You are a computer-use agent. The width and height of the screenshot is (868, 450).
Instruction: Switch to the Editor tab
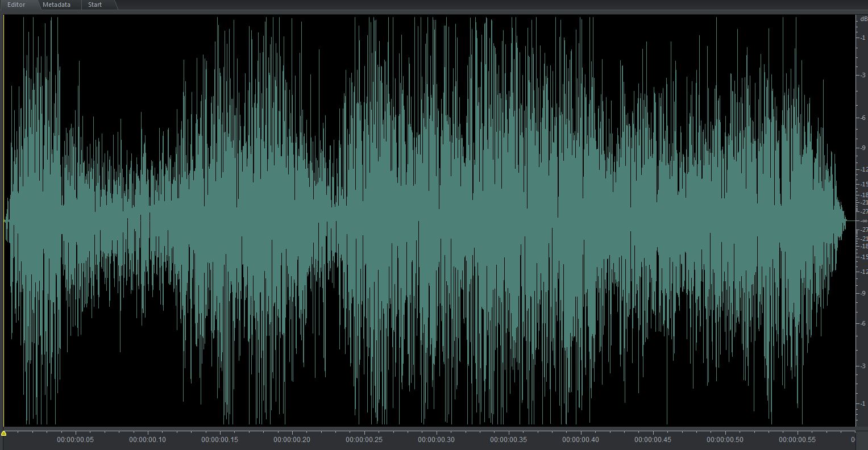[x=16, y=5]
